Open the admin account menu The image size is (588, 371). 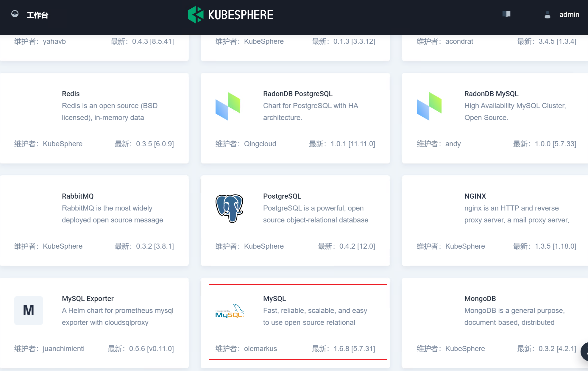[569, 15]
